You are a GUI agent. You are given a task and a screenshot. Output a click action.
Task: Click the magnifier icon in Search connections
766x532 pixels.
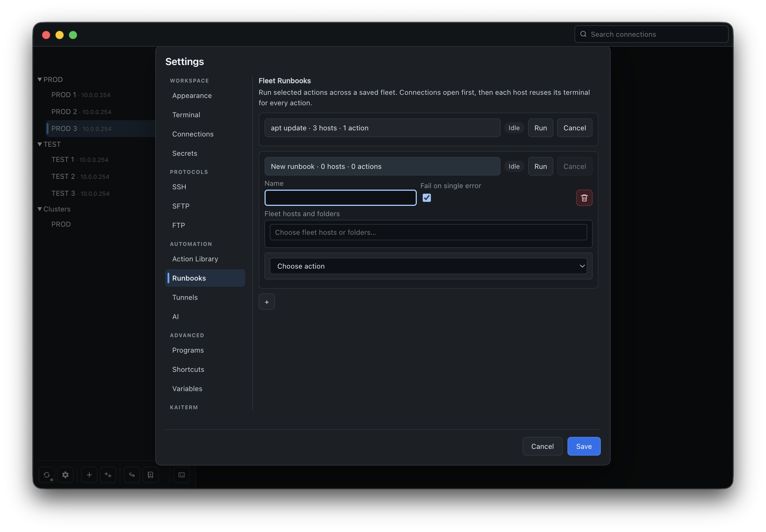tap(583, 34)
